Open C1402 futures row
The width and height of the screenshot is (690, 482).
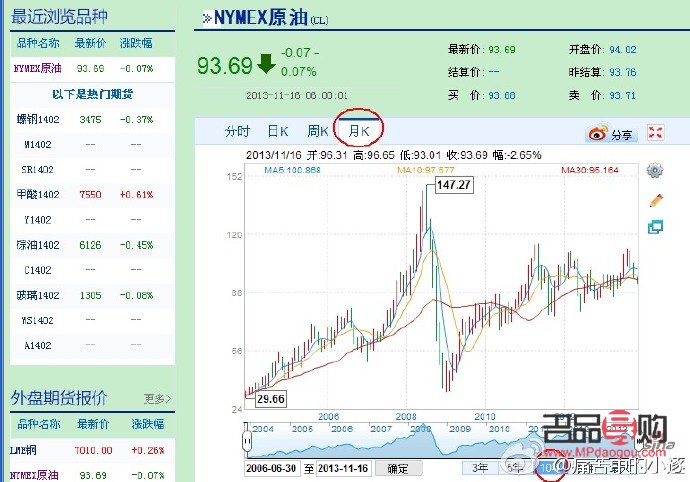click(x=92, y=270)
